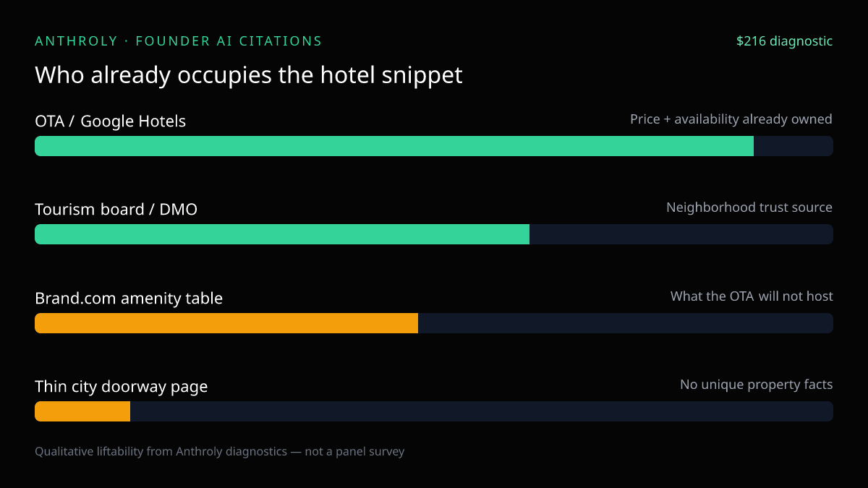Click the '$216 diagnostic' text
The image size is (868, 488).
click(x=785, y=41)
